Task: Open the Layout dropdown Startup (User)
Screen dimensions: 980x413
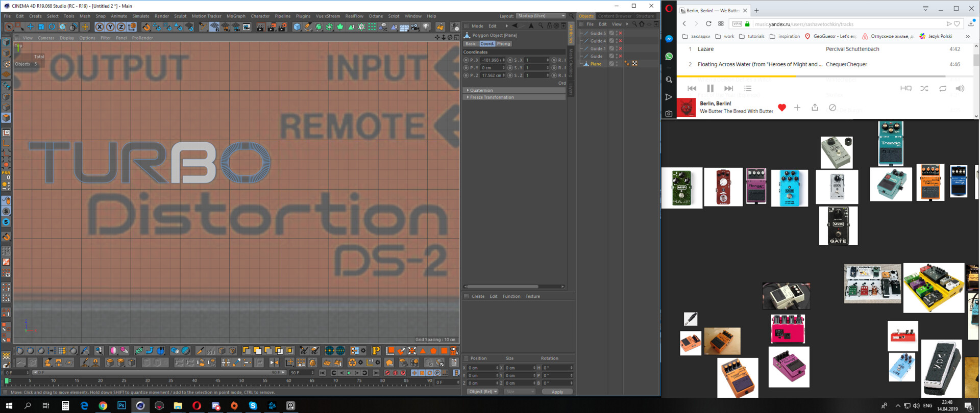Action: coord(541,16)
